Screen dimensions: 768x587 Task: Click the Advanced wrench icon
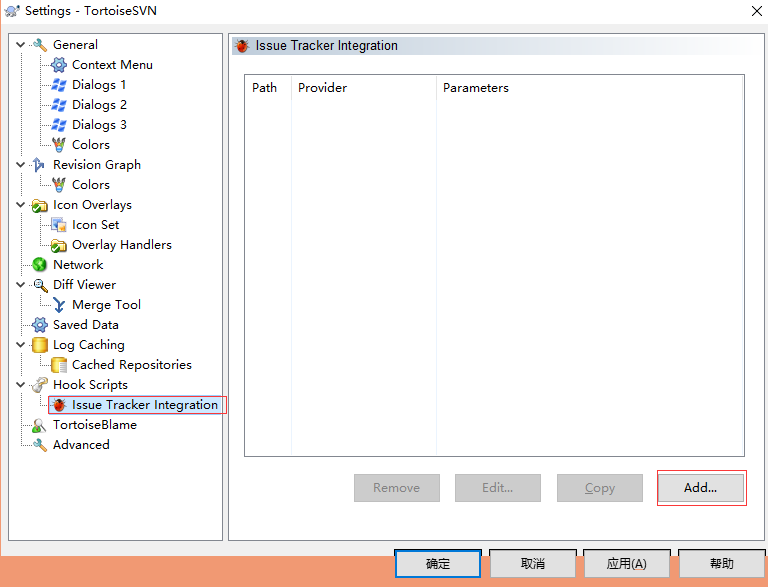tap(40, 445)
